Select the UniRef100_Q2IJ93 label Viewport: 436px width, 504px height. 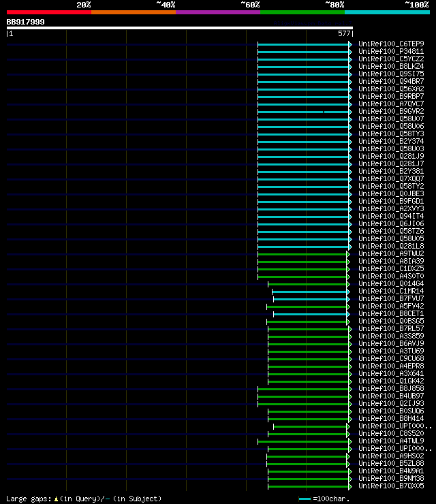[x=391, y=404]
